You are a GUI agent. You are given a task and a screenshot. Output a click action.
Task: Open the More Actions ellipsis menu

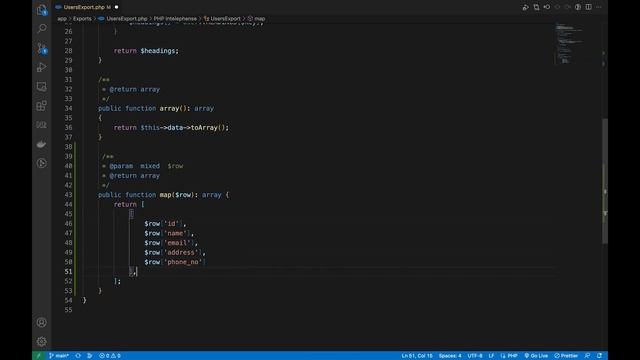tap(599, 7)
